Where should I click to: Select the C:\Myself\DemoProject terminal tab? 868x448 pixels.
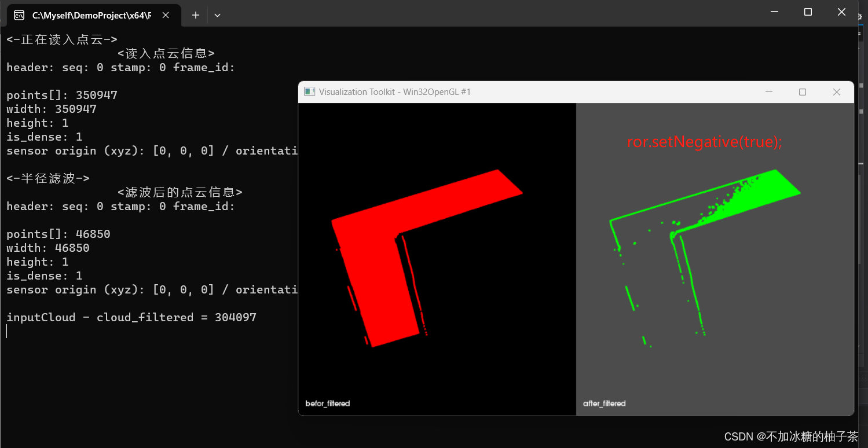click(x=93, y=15)
